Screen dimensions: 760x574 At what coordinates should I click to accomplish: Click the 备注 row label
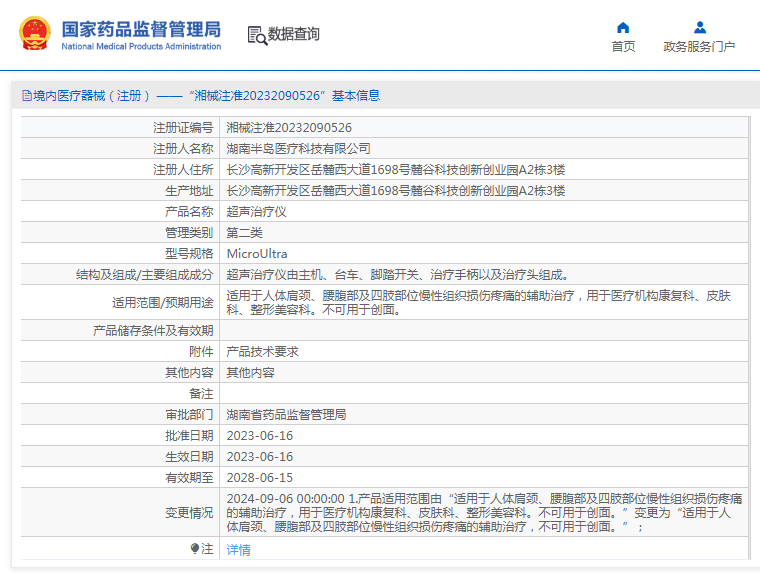tap(202, 394)
